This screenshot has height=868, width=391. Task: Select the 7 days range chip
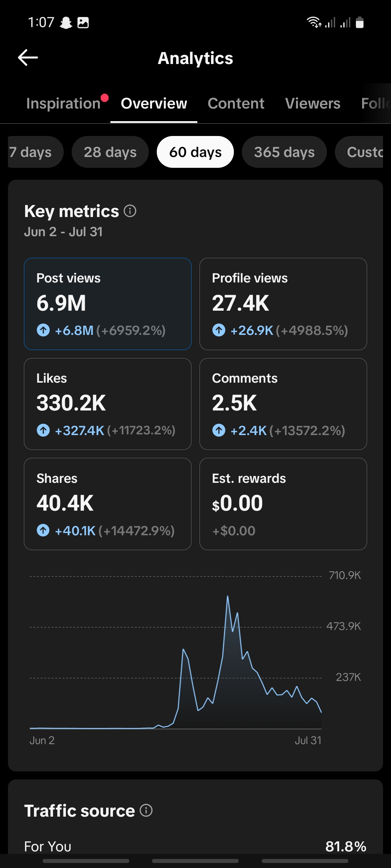35,152
